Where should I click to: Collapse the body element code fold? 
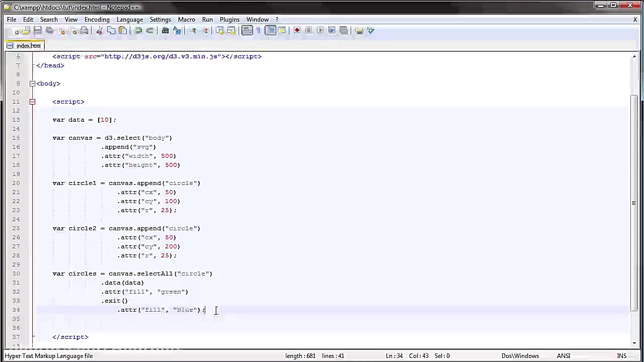(x=32, y=83)
